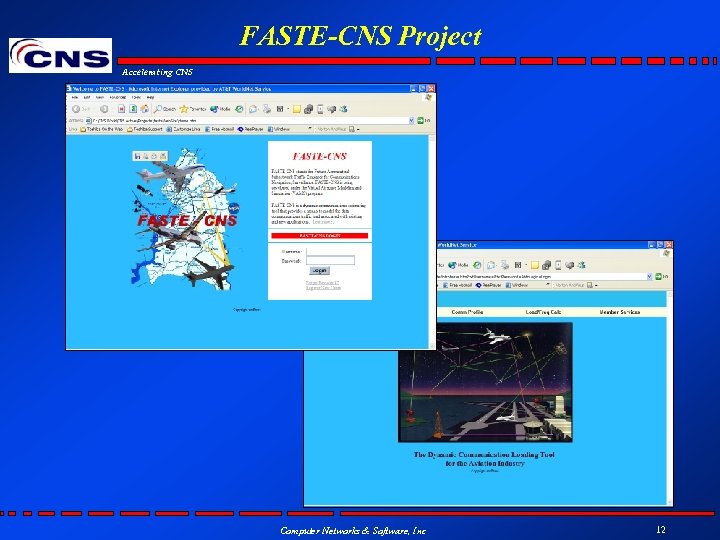Open address bar dropdown in front browser
This screenshot has height=540, width=720.
411,120
